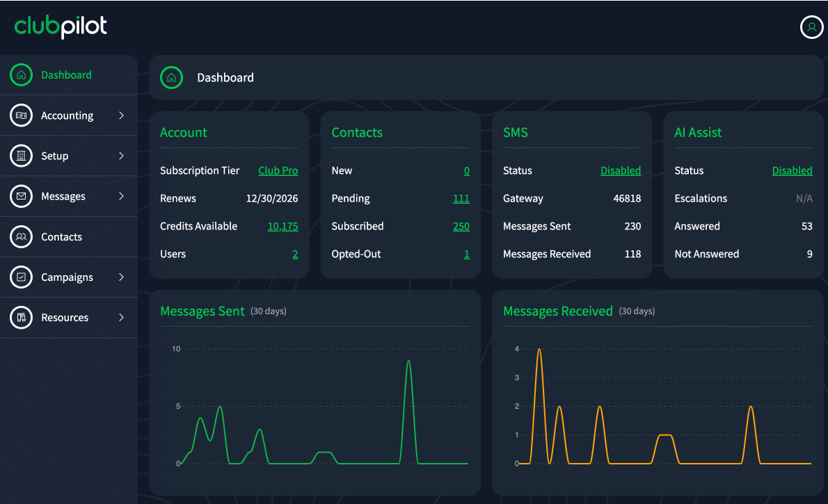
Task: Open the Messages envelope icon
Action: click(x=21, y=196)
